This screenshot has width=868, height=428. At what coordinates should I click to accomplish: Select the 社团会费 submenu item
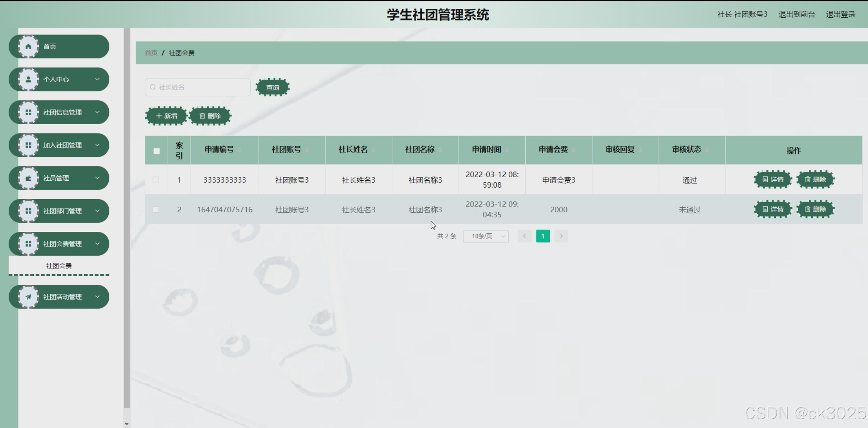59,266
